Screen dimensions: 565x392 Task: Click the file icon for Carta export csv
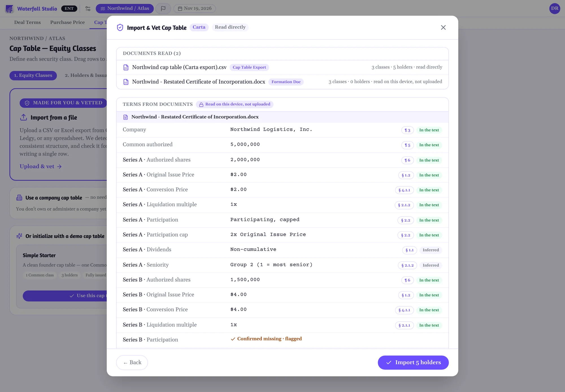click(x=126, y=67)
